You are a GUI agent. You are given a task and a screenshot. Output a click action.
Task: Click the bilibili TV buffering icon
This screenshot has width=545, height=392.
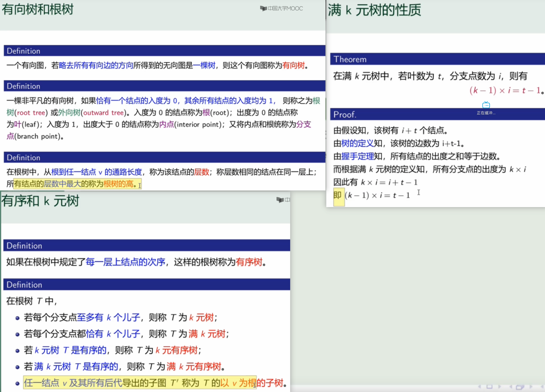[486, 105]
